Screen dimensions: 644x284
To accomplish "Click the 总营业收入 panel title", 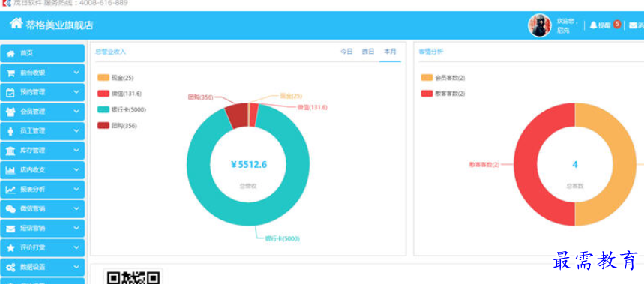I will pyautogui.click(x=110, y=52).
